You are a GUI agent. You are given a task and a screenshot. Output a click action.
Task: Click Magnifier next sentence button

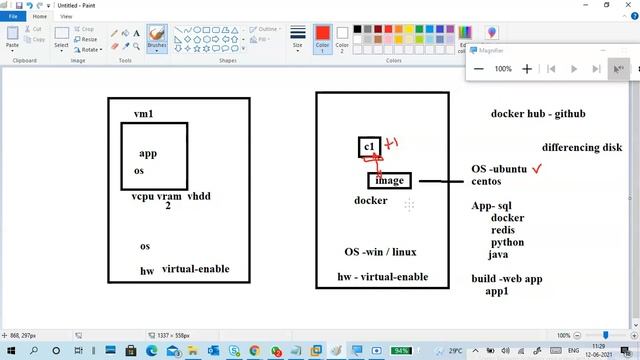click(x=596, y=69)
